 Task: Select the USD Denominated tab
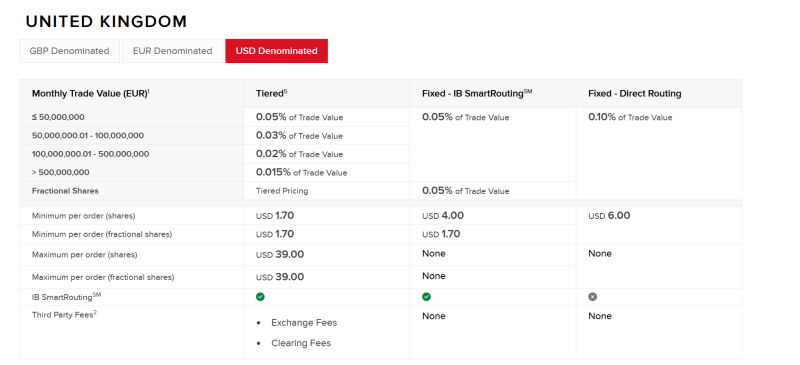pyautogui.click(x=277, y=51)
